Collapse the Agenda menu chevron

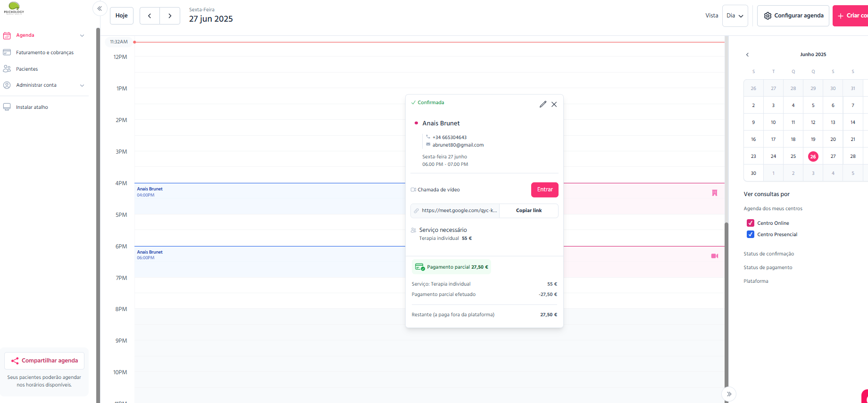(x=82, y=35)
